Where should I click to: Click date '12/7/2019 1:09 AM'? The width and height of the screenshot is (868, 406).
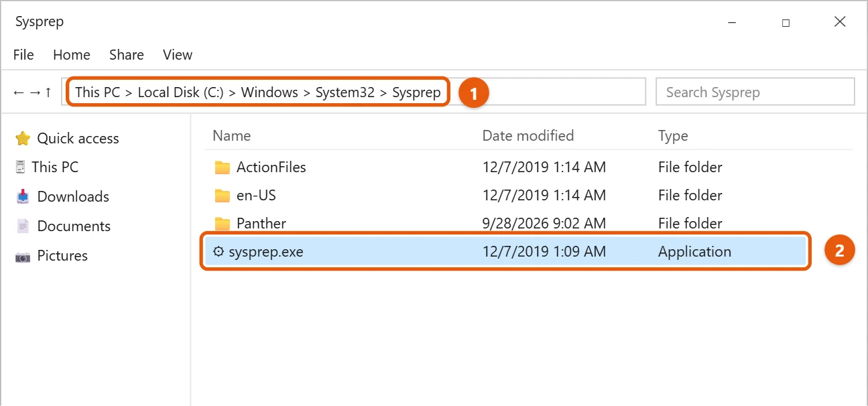pyautogui.click(x=544, y=251)
